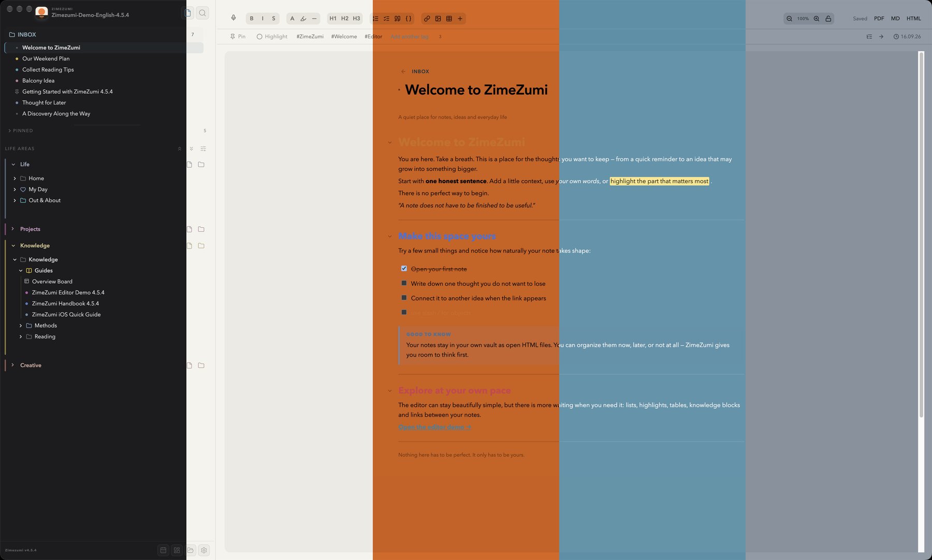Expand all Life Areas with double down chevron

(x=192, y=149)
